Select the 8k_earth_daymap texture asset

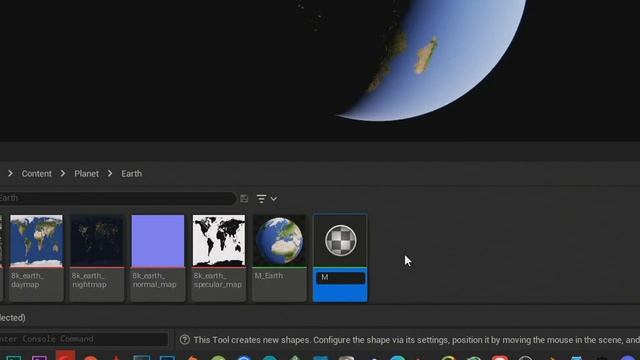[x=36, y=258]
